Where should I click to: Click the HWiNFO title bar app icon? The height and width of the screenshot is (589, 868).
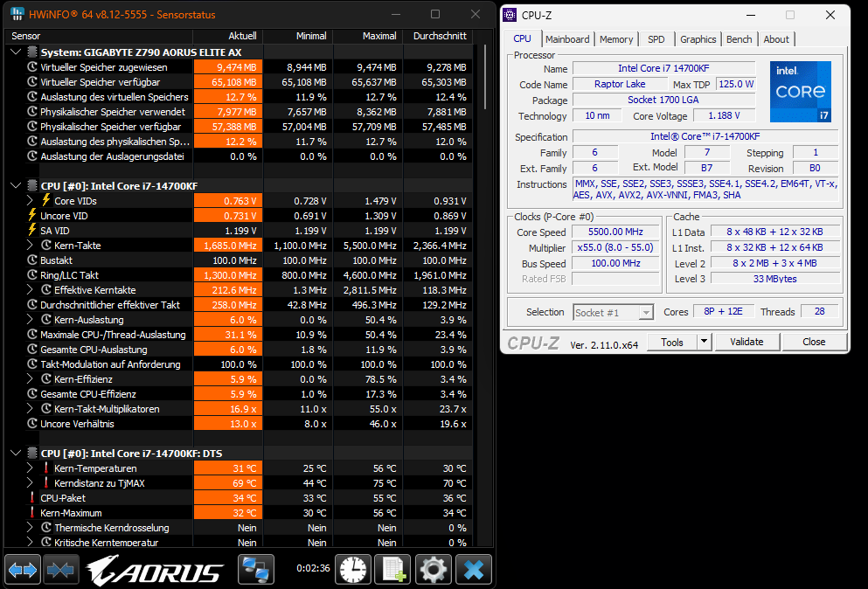17,14
